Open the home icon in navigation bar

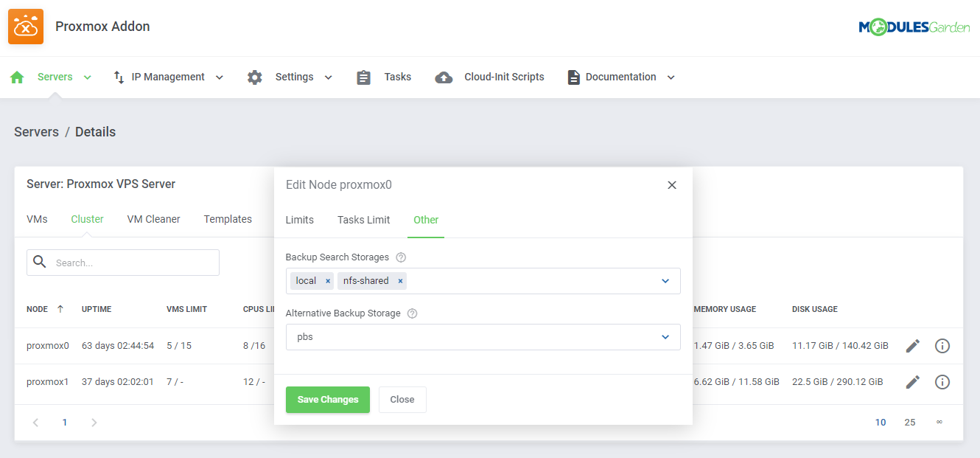click(16, 77)
